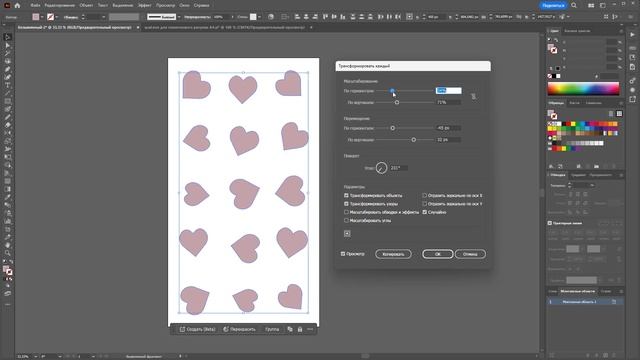Screen dimensions: 640x360
Task: Open the fill color dropdown in the control bar
Action: click(42, 17)
